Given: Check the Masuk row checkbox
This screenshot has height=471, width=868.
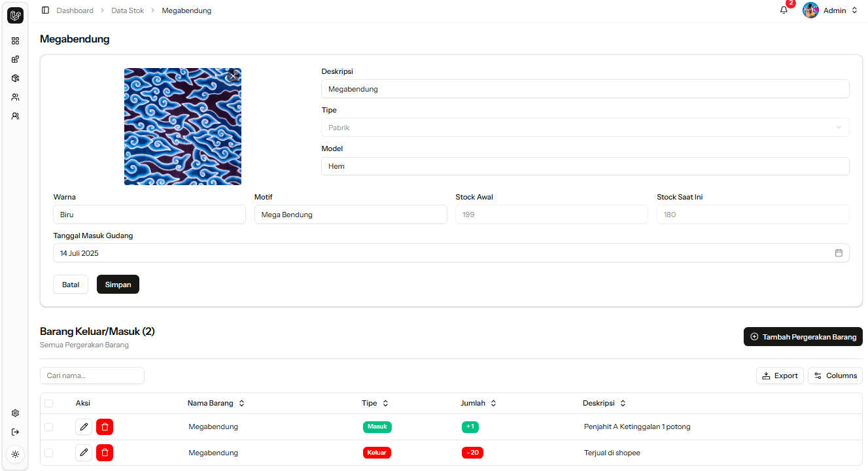Looking at the screenshot, I should [49, 427].
